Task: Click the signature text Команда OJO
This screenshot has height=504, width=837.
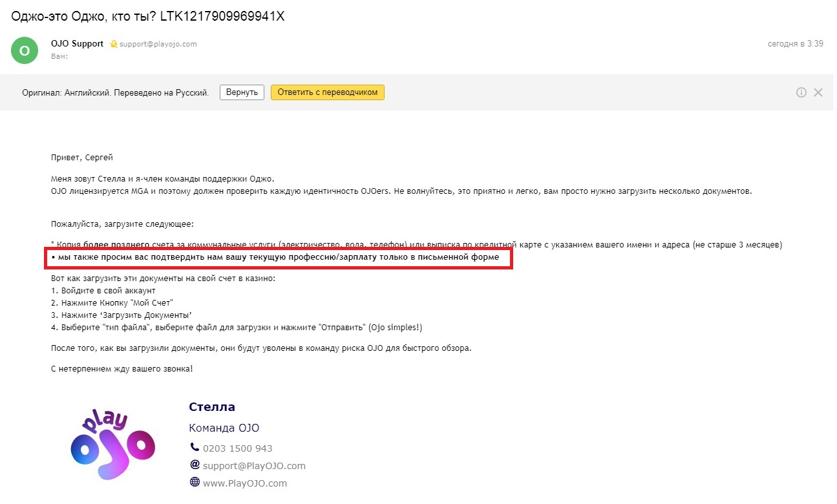Action: [224, 428]
